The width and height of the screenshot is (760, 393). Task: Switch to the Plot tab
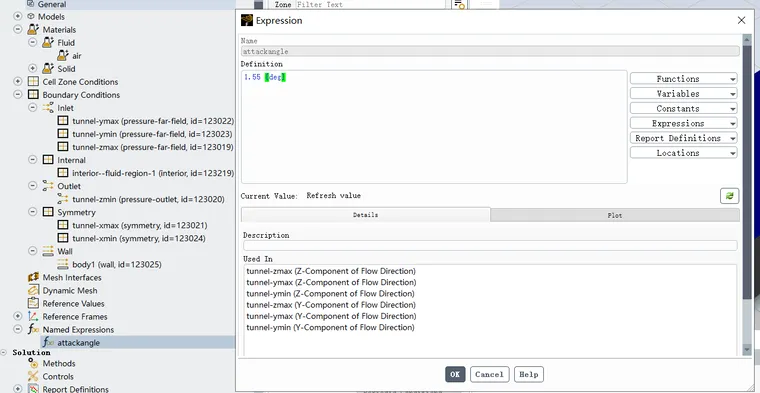[x=615, y=215]
